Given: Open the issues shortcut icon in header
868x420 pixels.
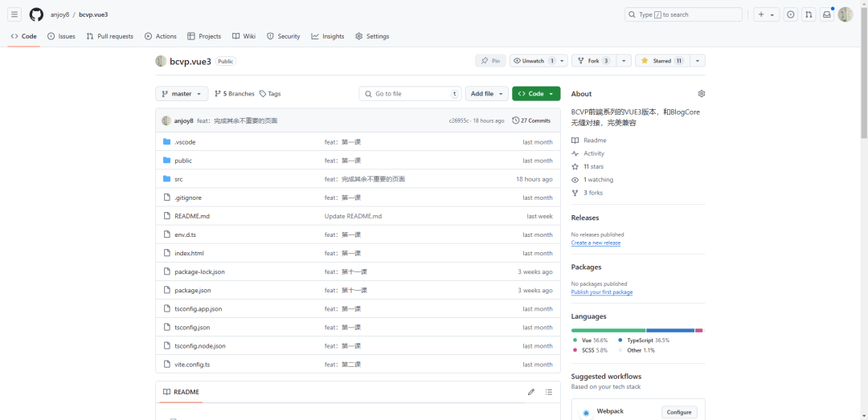Looking at the screenshot, I should pyautogui.click(x=792, y=14).
